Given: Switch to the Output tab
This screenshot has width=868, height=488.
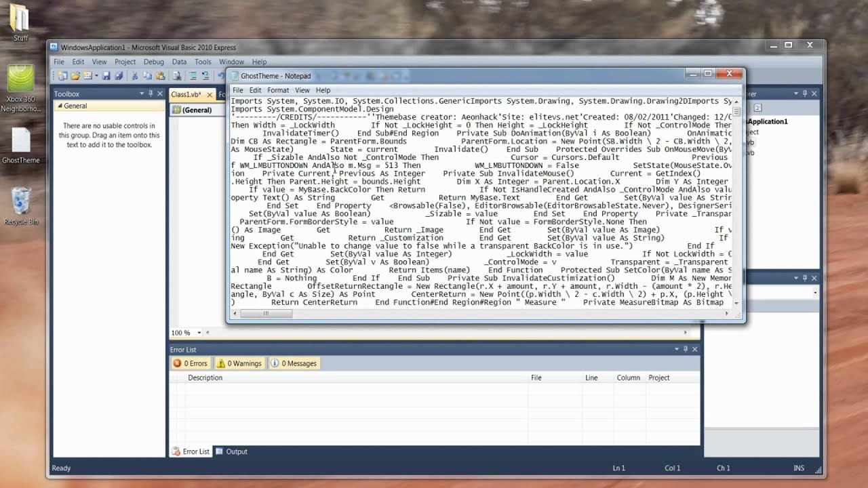Looking at the screenshot, I should point(231,451).
